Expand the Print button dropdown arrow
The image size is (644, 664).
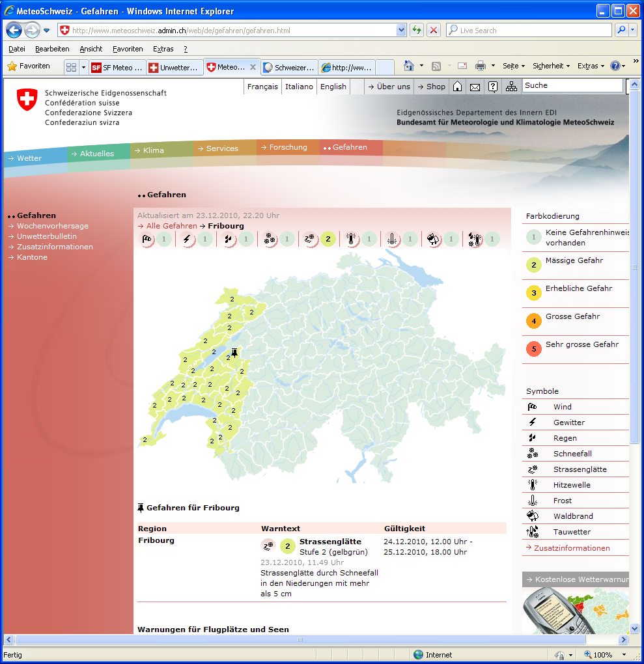tap(493, 66)
